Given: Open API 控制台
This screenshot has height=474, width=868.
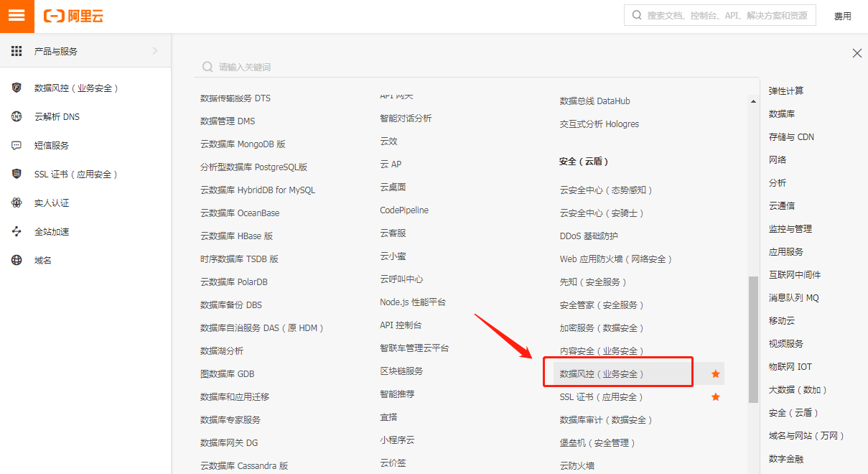Looking at the screenshot, I should [x=401, y=325].
